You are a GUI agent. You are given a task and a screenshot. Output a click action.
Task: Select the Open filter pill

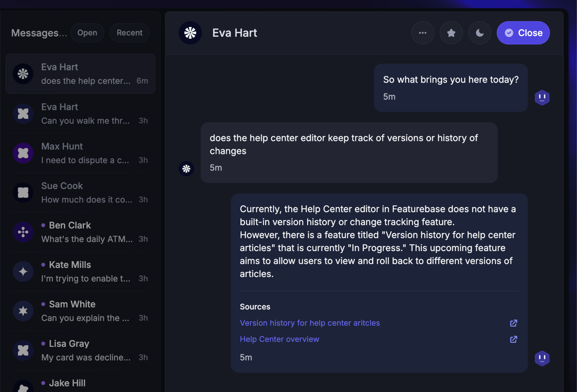(x=87, y=33)
